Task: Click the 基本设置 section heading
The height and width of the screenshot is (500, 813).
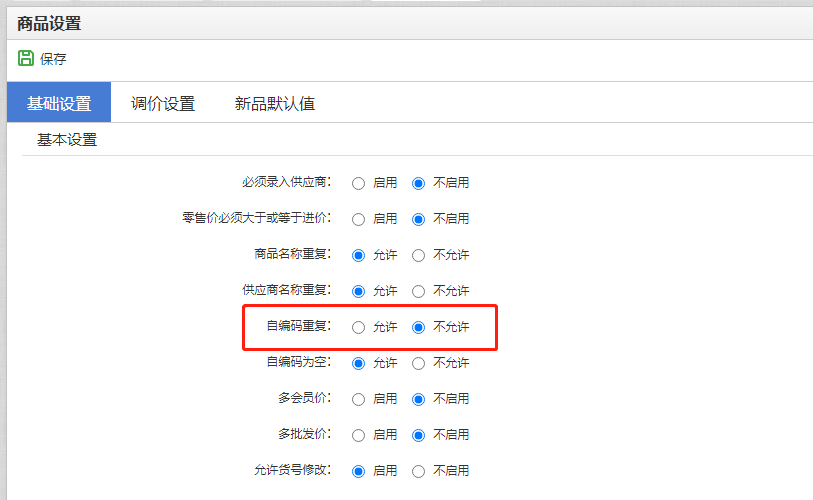Action: (67, 140)
